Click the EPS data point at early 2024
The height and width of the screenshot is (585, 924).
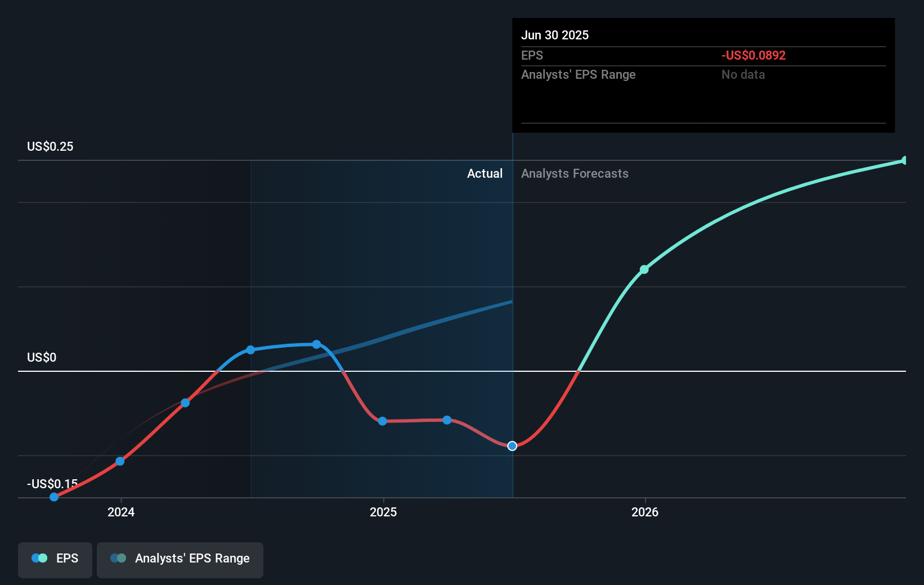(120, 461)
